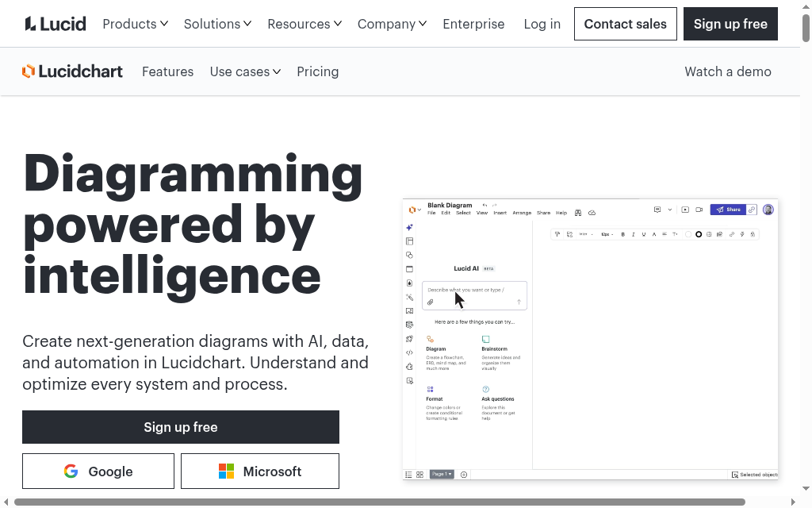Click the large Sign up free button
Viewport: 812px width, 508px height.
[x=181, y=427]
